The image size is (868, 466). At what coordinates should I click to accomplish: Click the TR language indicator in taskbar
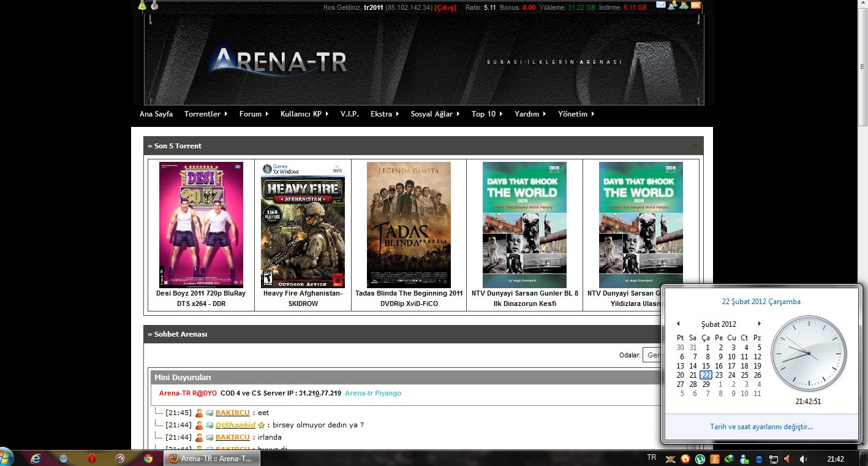click(651, 457)
